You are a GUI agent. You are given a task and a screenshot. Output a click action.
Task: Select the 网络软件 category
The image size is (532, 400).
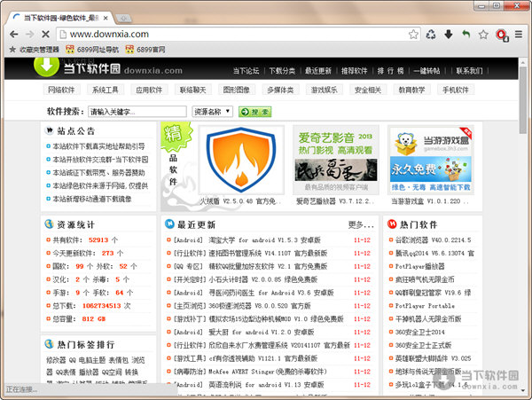61,90
